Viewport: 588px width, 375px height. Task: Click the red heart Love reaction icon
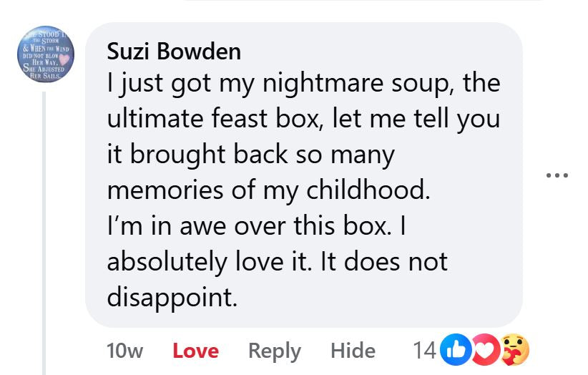tap(484, 350)
